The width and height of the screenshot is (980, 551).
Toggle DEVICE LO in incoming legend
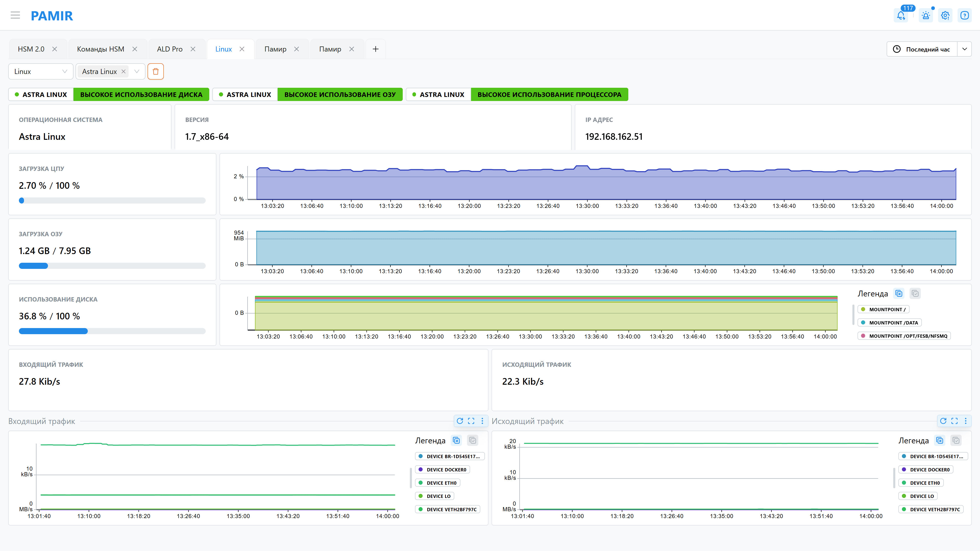435,496
